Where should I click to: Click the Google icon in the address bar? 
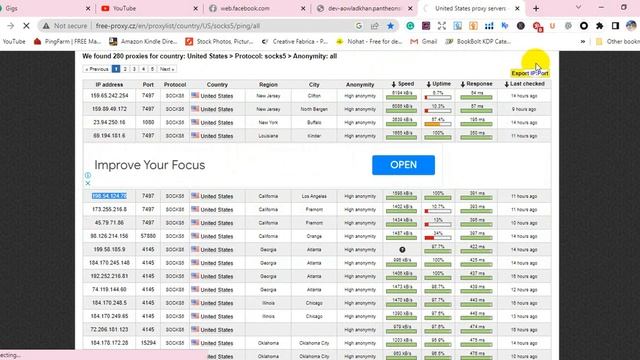click(359, 26)
